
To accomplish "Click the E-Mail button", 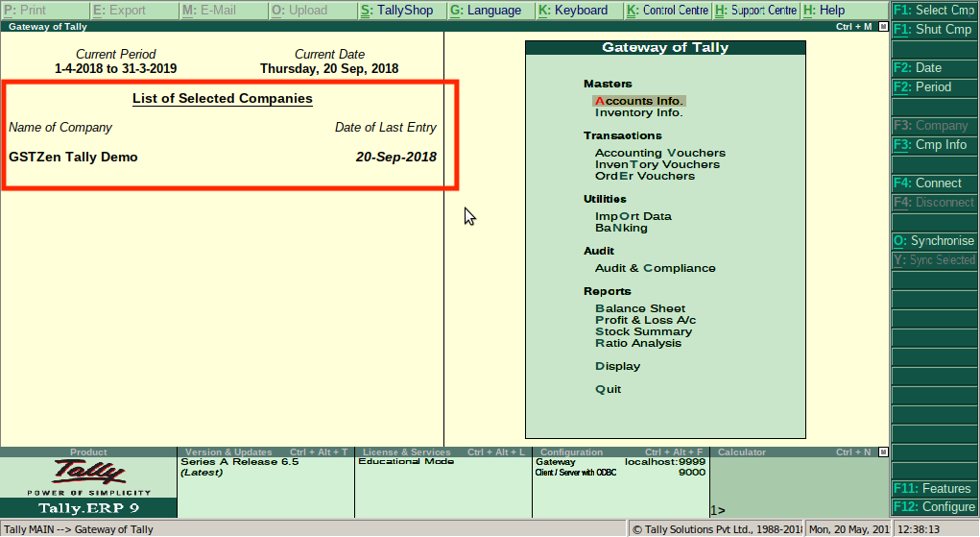I will [224, 11].
